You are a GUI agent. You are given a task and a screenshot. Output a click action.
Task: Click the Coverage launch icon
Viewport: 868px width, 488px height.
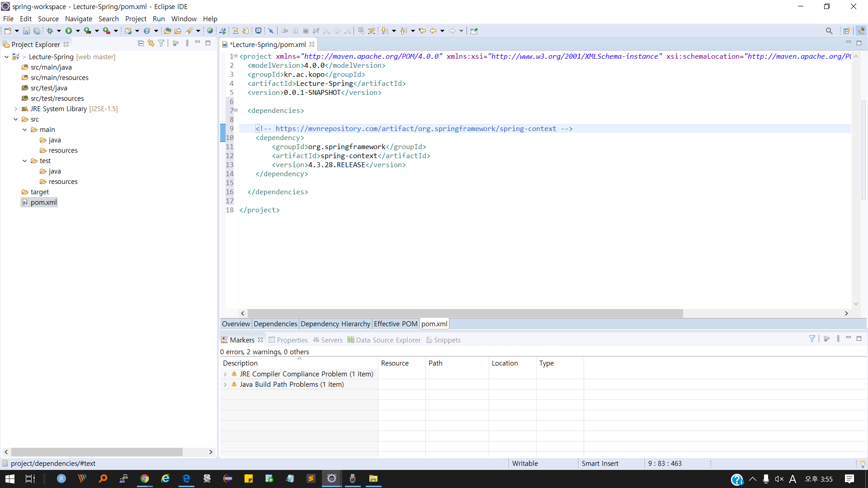[x=87, y=31]
